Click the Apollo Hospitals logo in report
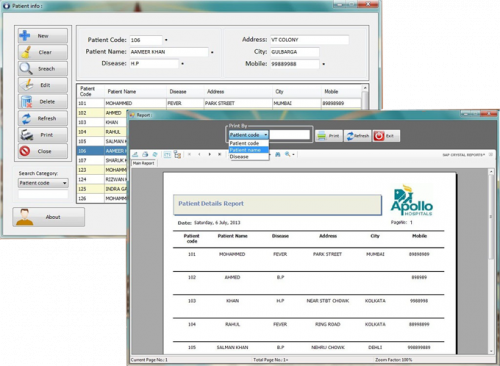 411,200
